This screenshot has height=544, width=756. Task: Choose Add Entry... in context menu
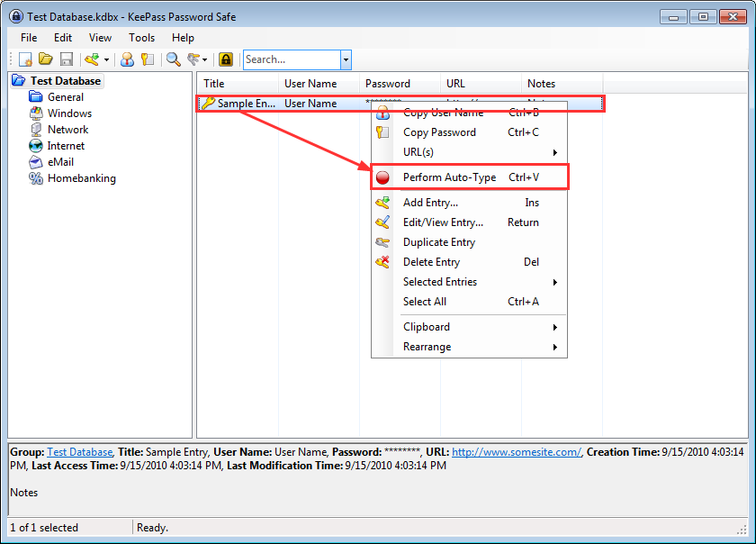coord(469,203)
